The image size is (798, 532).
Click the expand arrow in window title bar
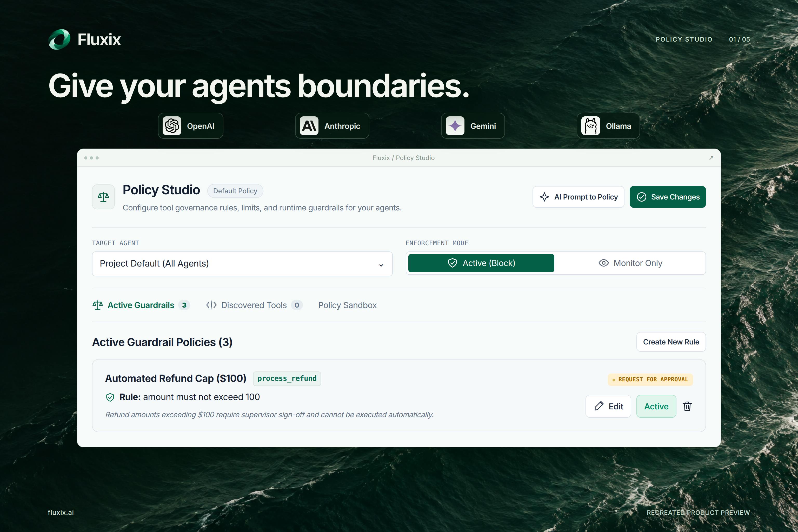[711, 158]
